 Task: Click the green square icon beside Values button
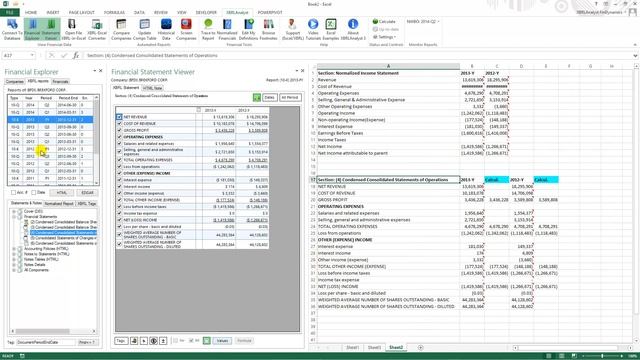pyautogui.click(x=207, y=340)
